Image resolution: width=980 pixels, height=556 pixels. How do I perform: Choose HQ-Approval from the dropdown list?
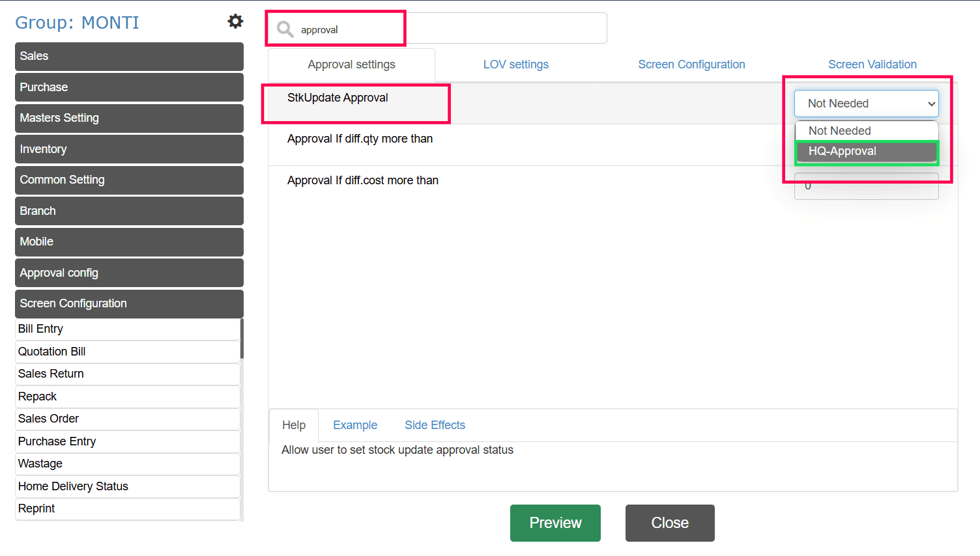[x=866, y=152]
